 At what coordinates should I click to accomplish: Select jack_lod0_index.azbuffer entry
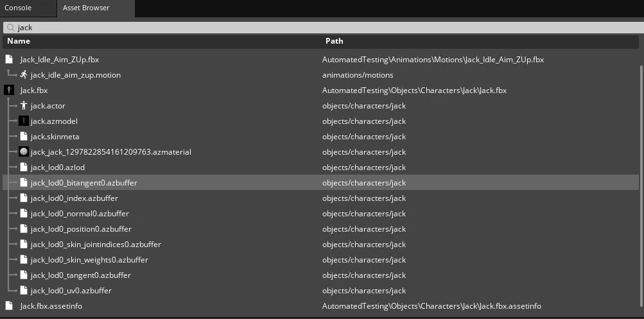click(74, 198)
